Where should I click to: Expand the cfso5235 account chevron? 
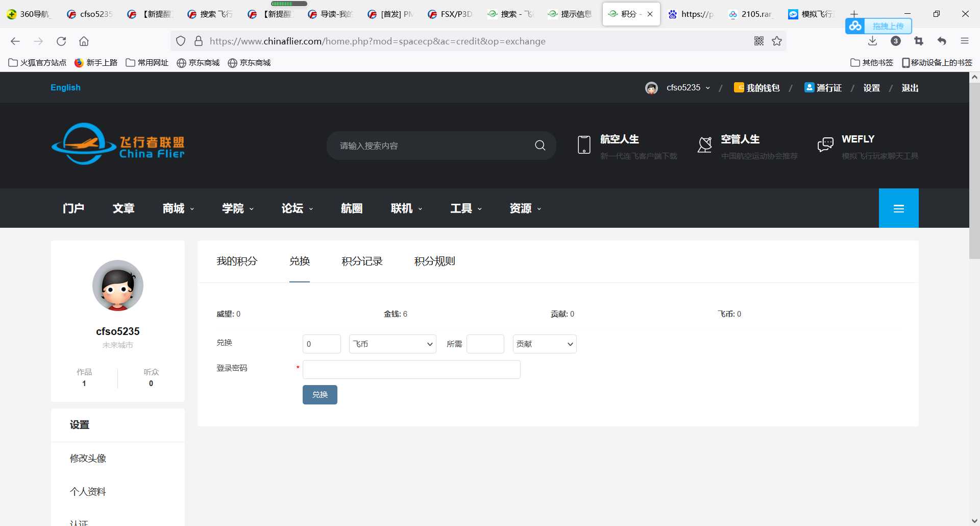coord(708,87)
